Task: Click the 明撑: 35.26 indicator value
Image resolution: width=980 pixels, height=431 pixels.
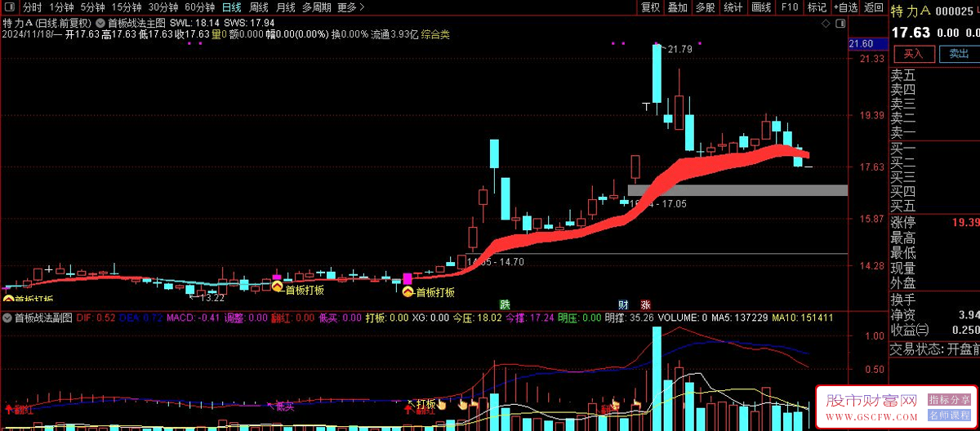Action: pos(630,317)
